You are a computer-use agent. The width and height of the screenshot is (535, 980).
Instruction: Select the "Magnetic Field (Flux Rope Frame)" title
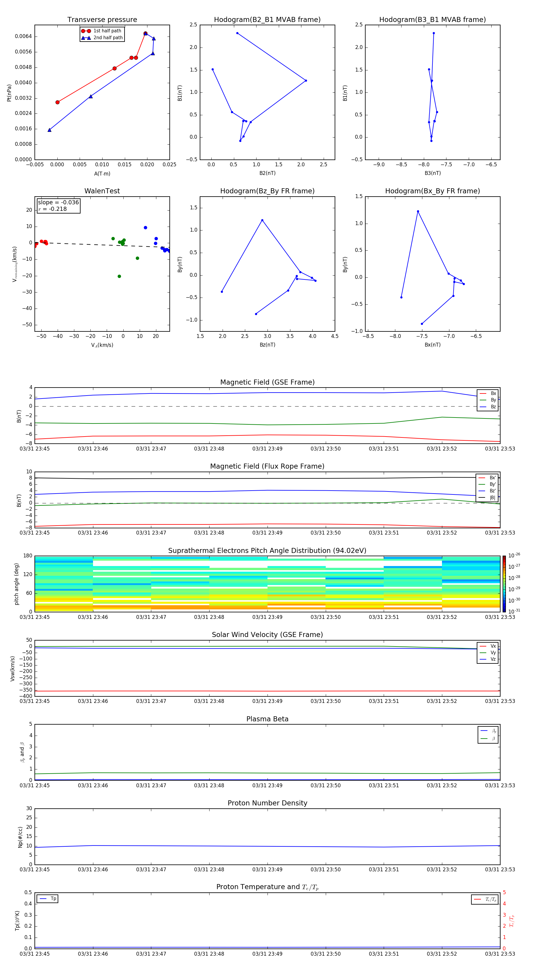tap(267, 467)
